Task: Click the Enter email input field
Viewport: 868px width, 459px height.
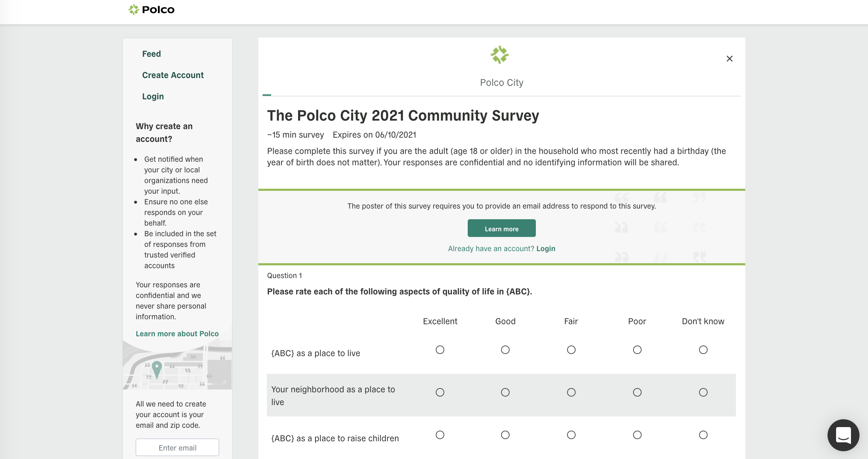Action: coord(177,448)
